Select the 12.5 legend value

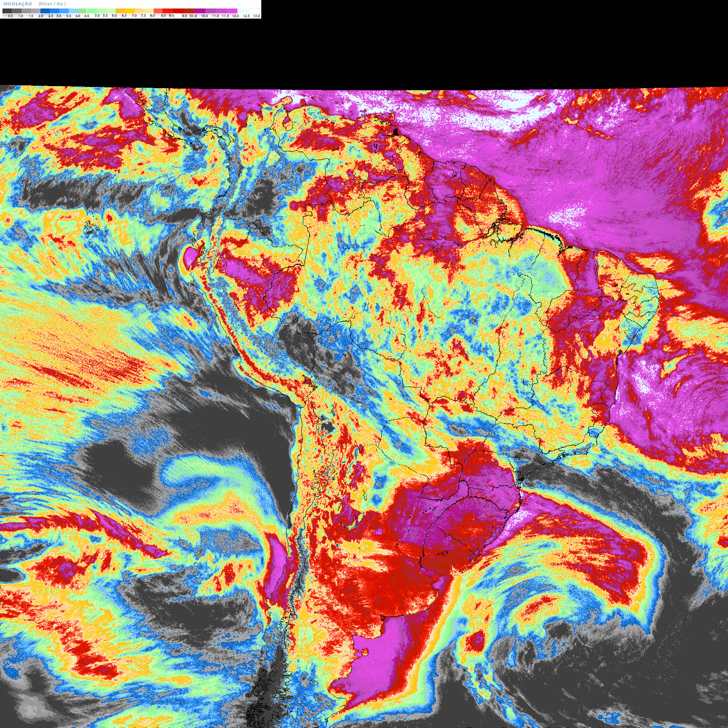point(246,16)
